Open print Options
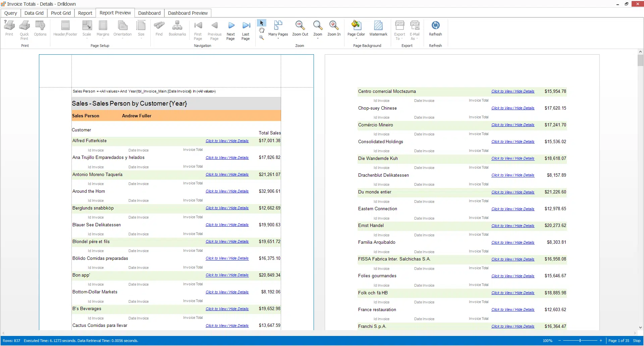 40,28
